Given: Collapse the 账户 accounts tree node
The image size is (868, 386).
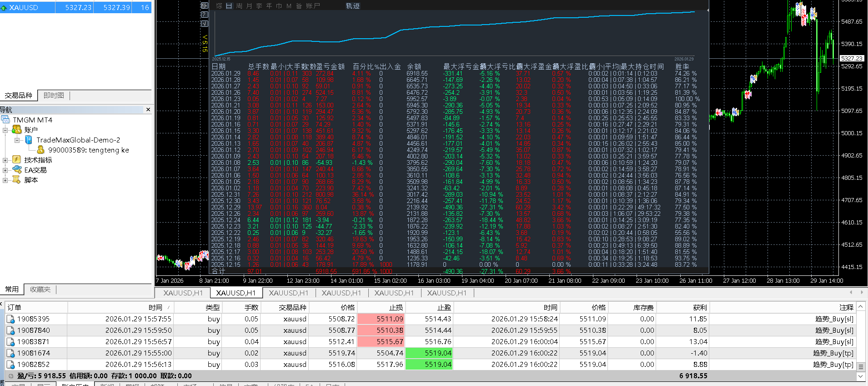Looking at the screenshot, I should 5,130.
